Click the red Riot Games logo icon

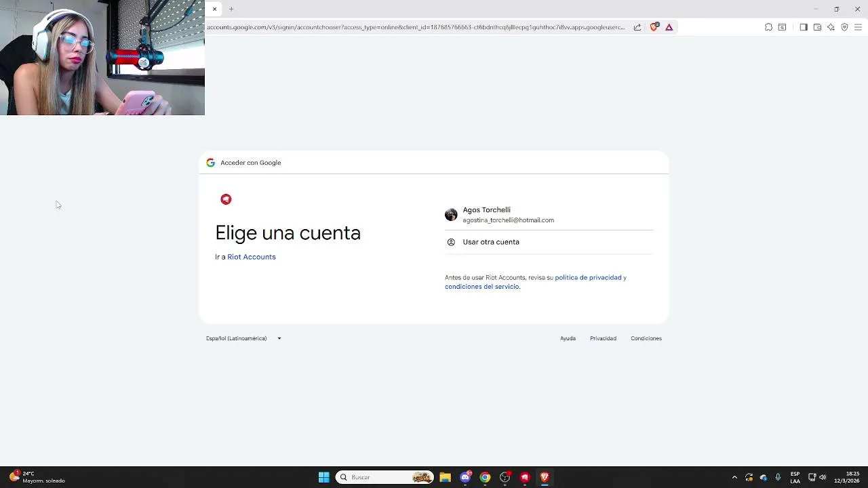point(226,199)
